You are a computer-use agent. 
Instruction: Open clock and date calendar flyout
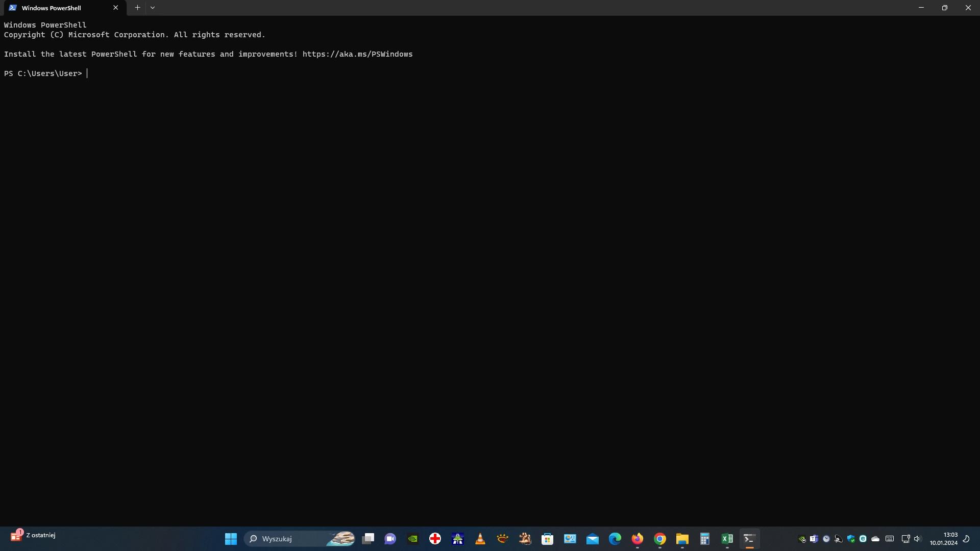[x=944, y=539]
